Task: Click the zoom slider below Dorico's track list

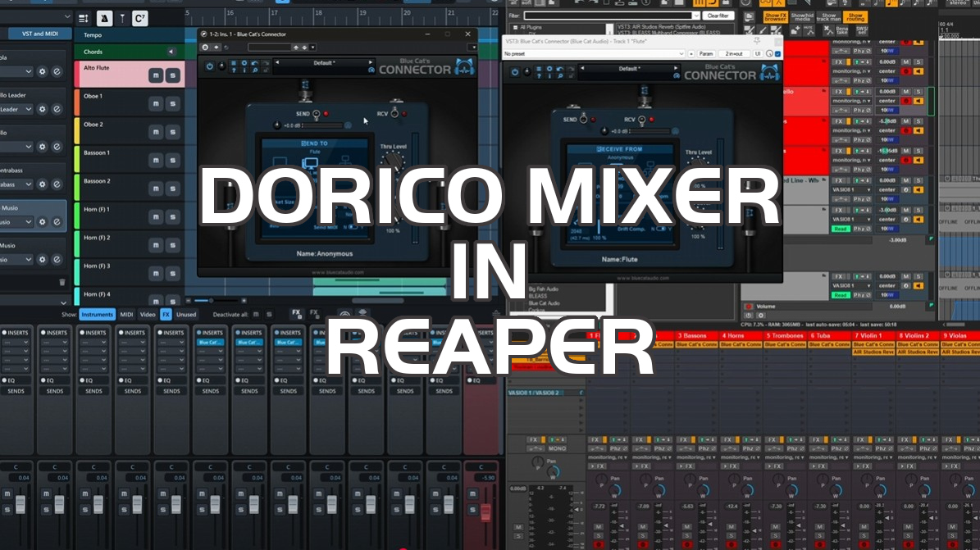Action: pyautogui.click(x=217, y=301)
